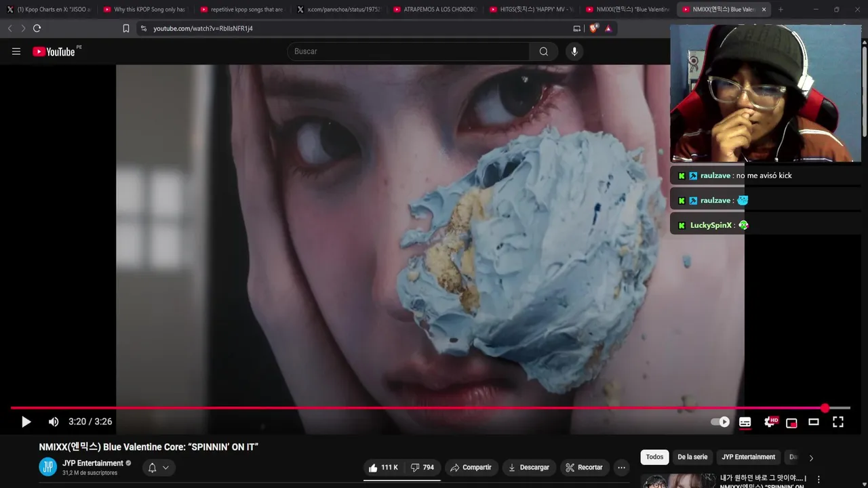
Task: Open the JYP Entertainment channel avatar
Action: click(x=48, y=467)
